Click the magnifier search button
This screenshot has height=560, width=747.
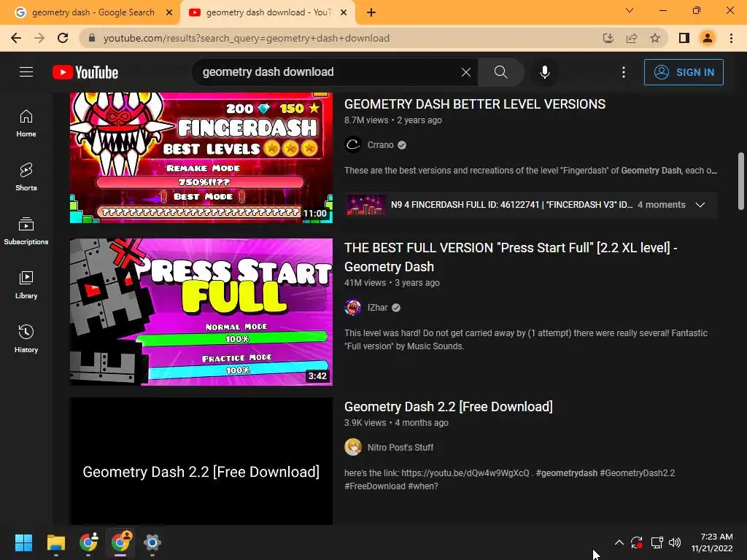(x=500, y=72)
